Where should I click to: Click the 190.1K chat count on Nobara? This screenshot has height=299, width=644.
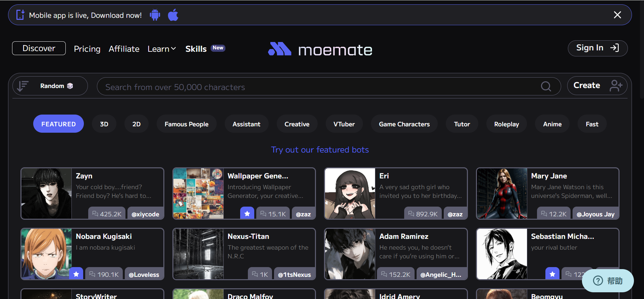pos(104,274)
